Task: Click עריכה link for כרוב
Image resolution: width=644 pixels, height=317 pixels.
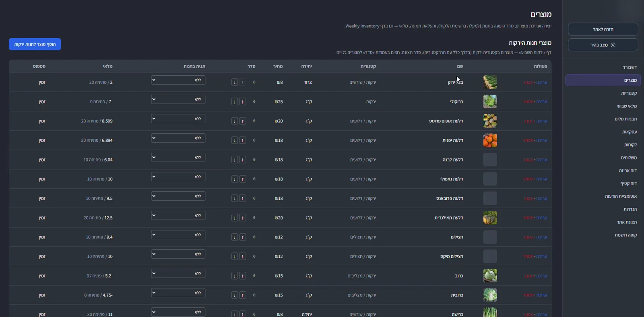Action: pos(542,276)
